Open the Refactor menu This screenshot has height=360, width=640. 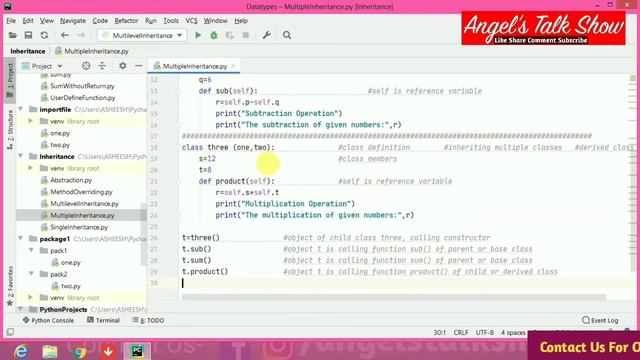pyautogui.click(x=126, y=21)
